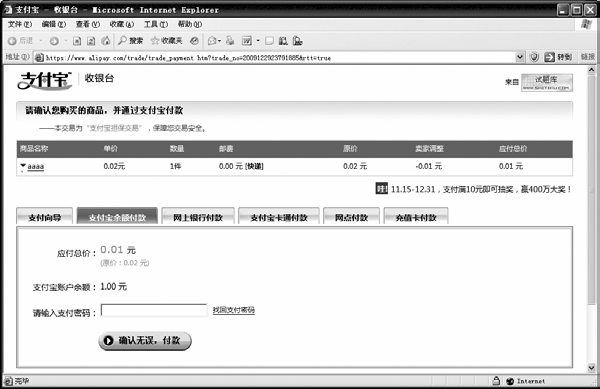Click the Refresh page toolbar icon
Screen dimensions: 600x389
click(91, 41)
